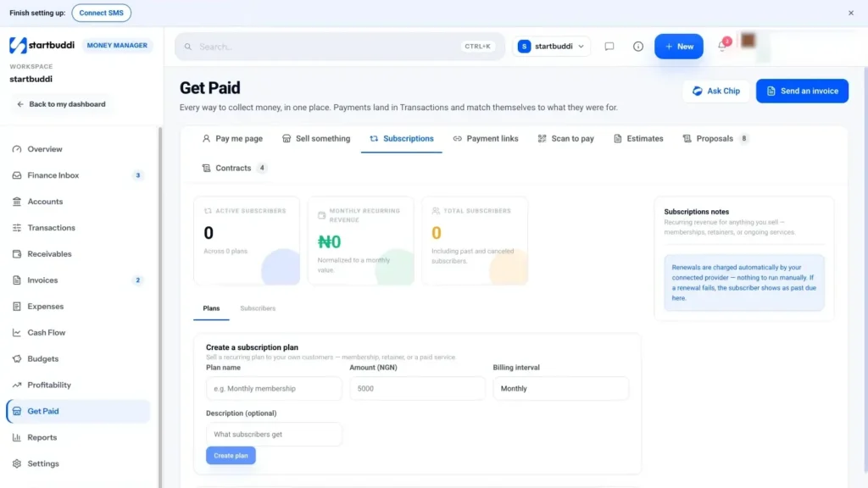The image size is (868, 488).
Task: Click the Receivables wallet icon in sidebar
Action: point(17,254)
